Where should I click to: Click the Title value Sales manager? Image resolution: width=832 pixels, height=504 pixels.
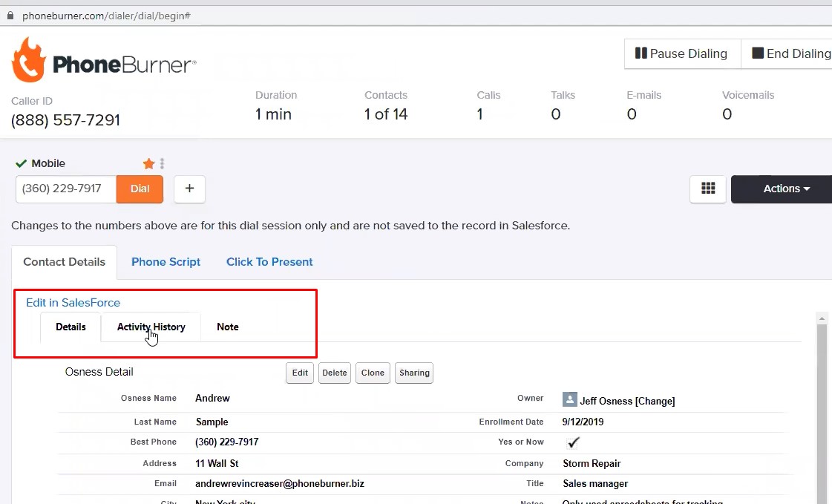click(595, 483)
